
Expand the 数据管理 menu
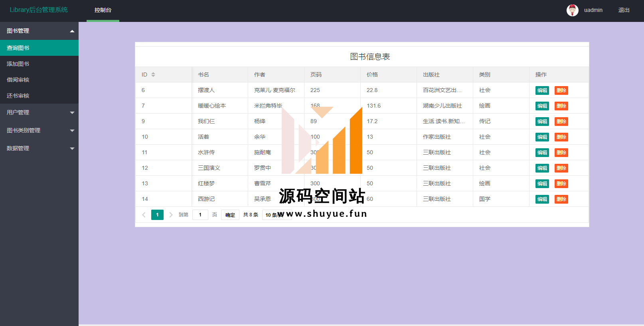tap(39, 148)
